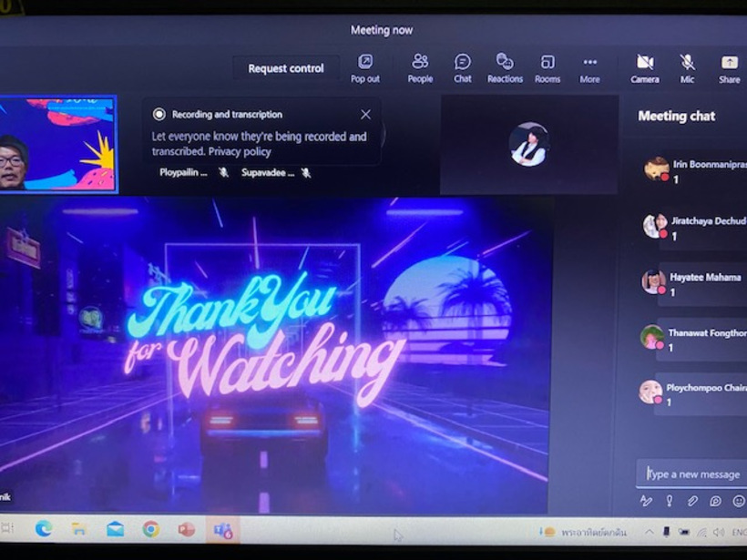
Task: Open Google Chrome from the taskbar
Action: (150, 529)
